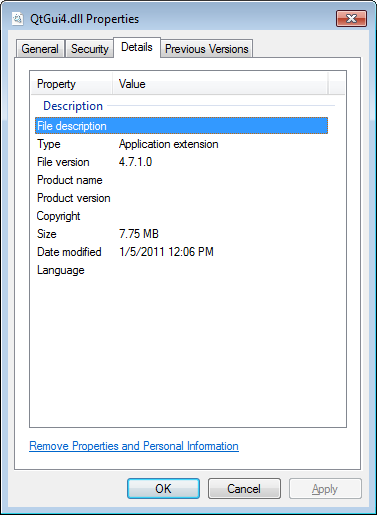Click the QtGui4.dll file icon in title bar
The width and height of the screenshot is (377, 515).
17,19
